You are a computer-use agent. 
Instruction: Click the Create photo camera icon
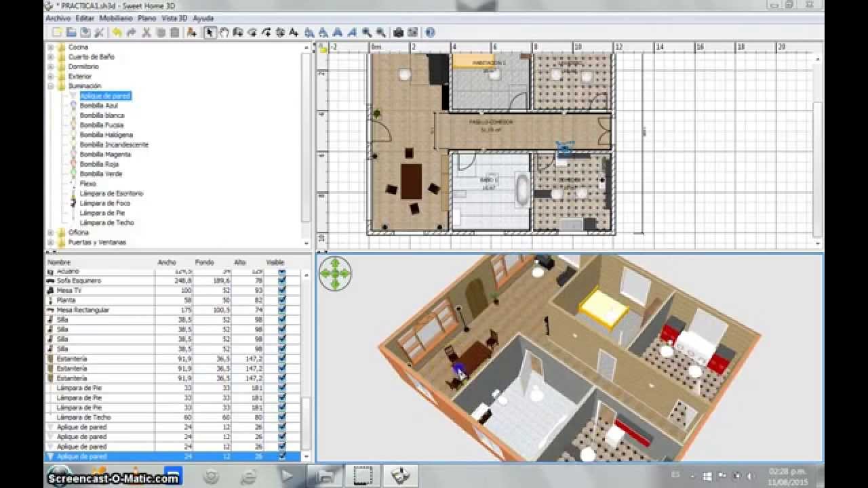[x=399, y=33]
